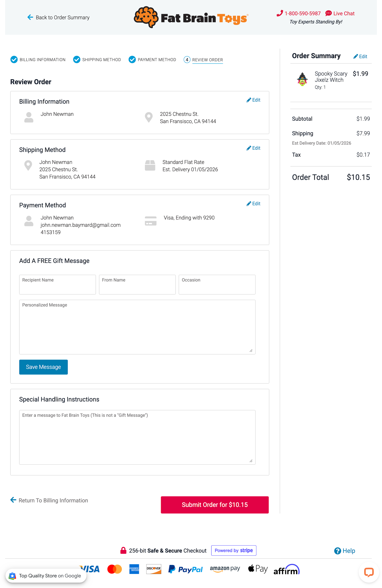Edit the Billing Information section
The image size is (382, 588).
(253, 100)
